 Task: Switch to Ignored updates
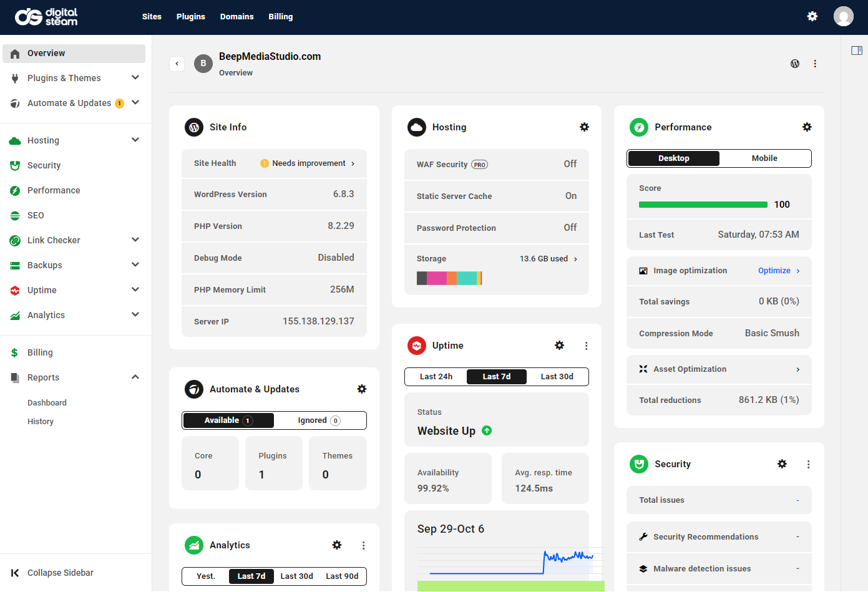tap(319, 420)
